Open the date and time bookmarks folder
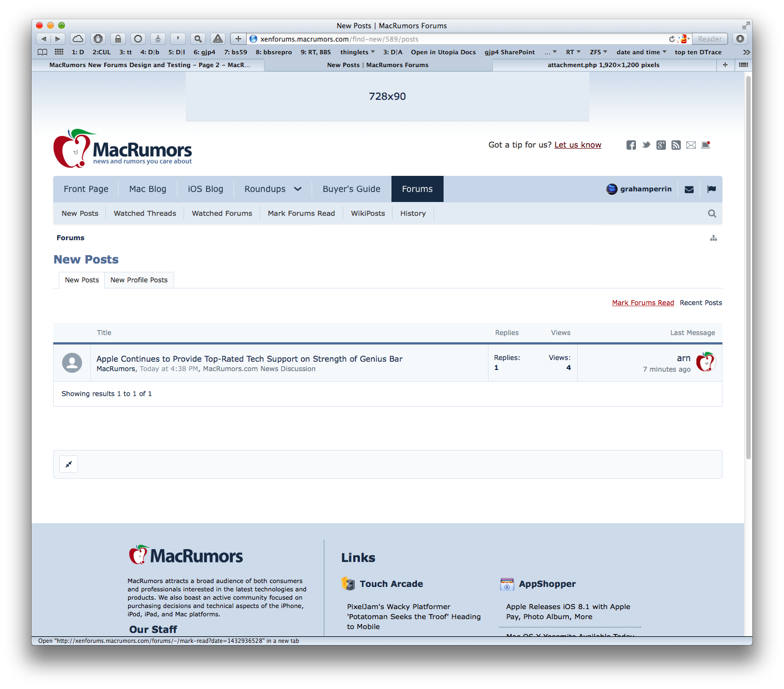The width and height of the screenshot is (784, 689). pyautogui.click(x=642, y=52)
